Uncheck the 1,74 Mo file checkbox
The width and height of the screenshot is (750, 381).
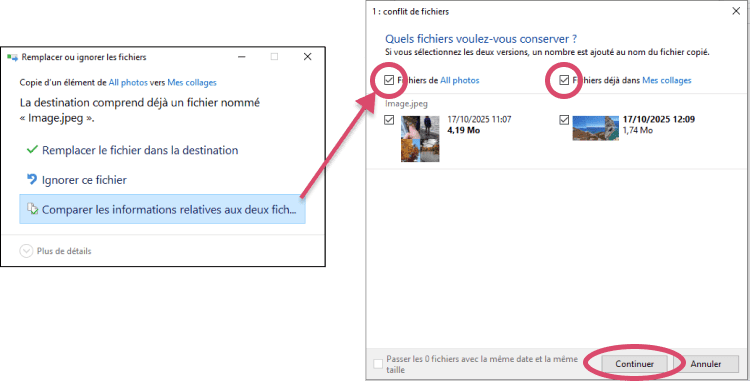(x=564, y=120)
